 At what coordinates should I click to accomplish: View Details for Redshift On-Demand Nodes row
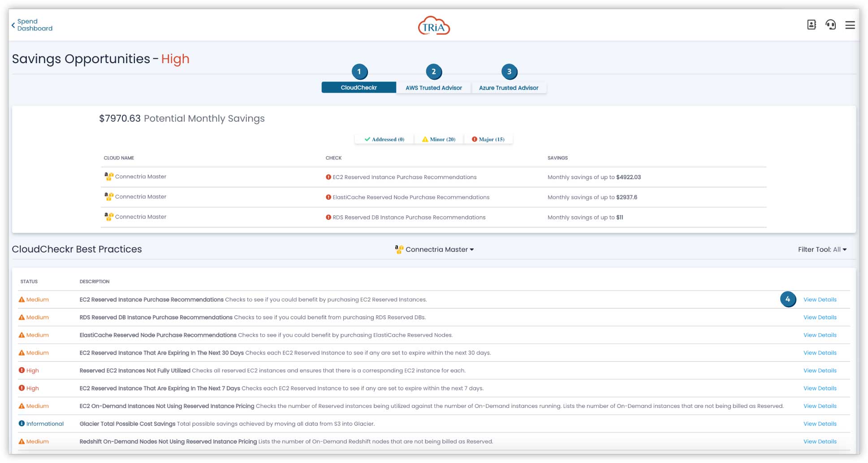tap(820, 442)
